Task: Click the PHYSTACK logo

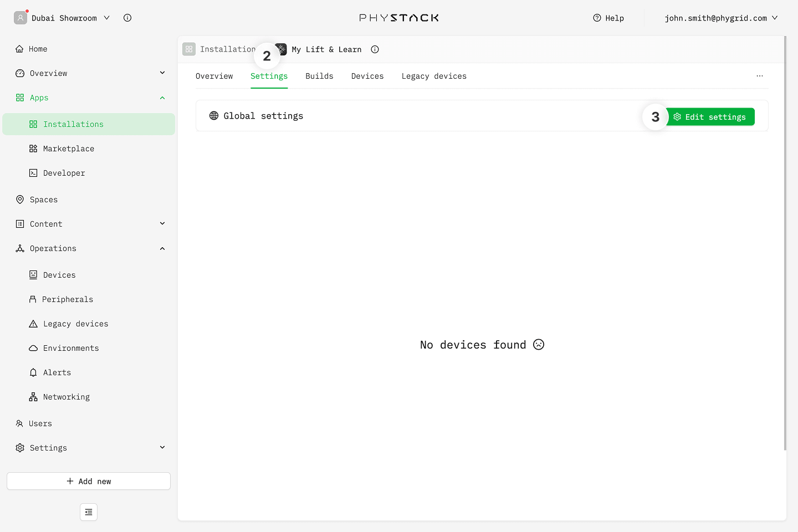Action: [399, 18]
